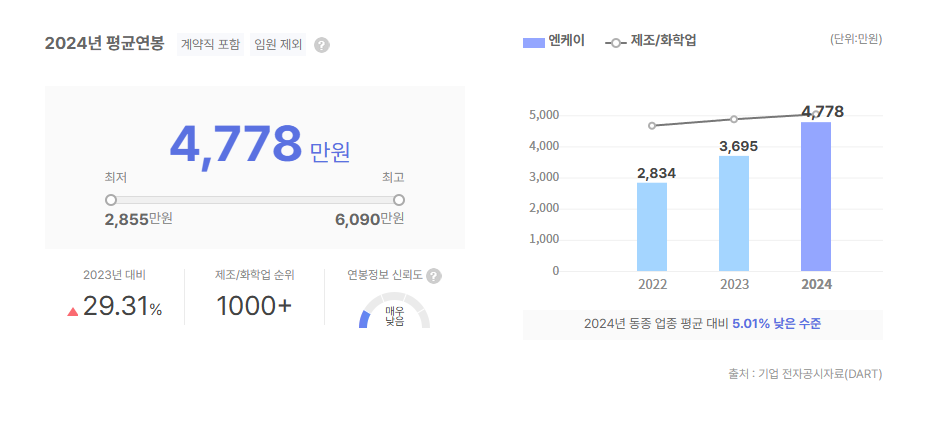Click the (단위:만원) unit note

(856, 40)
